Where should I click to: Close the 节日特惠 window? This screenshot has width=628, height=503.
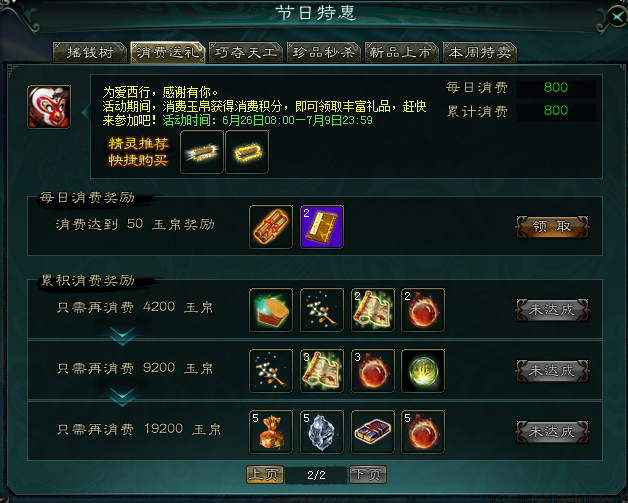(616, 17)
